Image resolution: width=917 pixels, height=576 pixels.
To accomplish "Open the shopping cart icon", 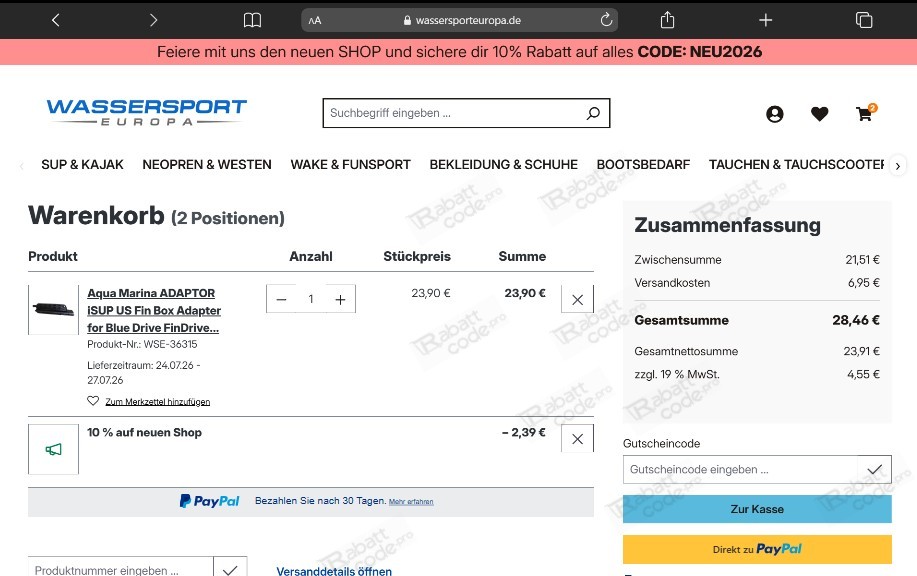I will click(865, 113).
